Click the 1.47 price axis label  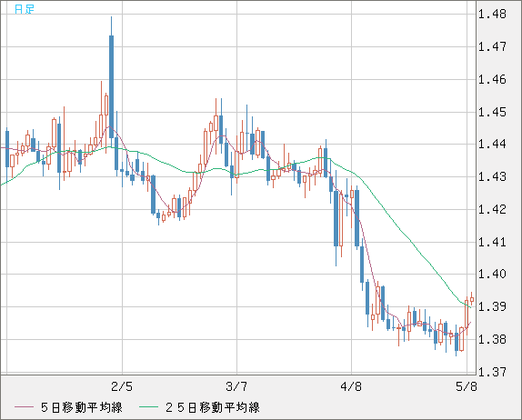pos(492,46)
